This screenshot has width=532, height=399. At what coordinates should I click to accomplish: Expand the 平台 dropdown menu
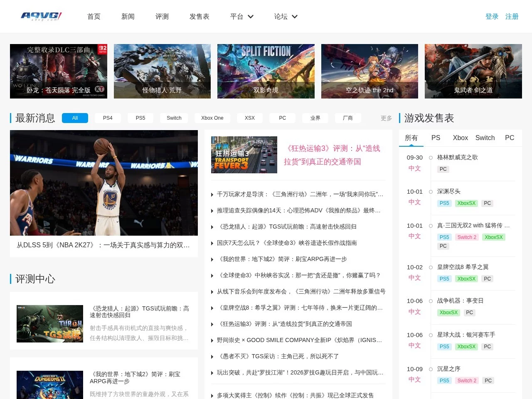[242, 17]
